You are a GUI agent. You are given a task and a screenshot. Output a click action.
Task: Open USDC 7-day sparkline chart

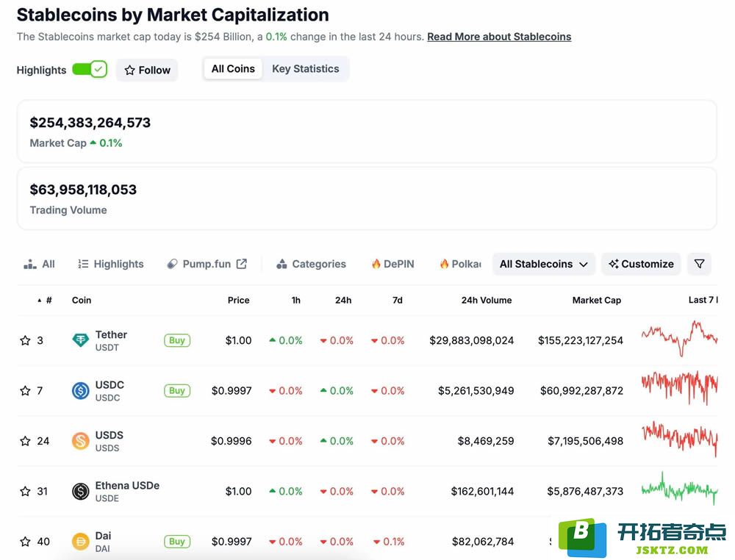[x=679, y=388]
